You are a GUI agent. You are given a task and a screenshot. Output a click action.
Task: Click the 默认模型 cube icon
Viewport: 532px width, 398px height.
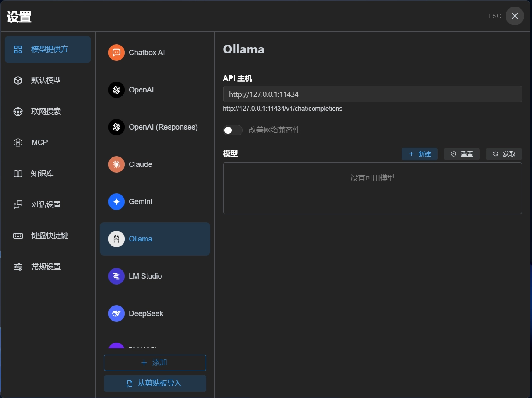[x=18, y=80]
